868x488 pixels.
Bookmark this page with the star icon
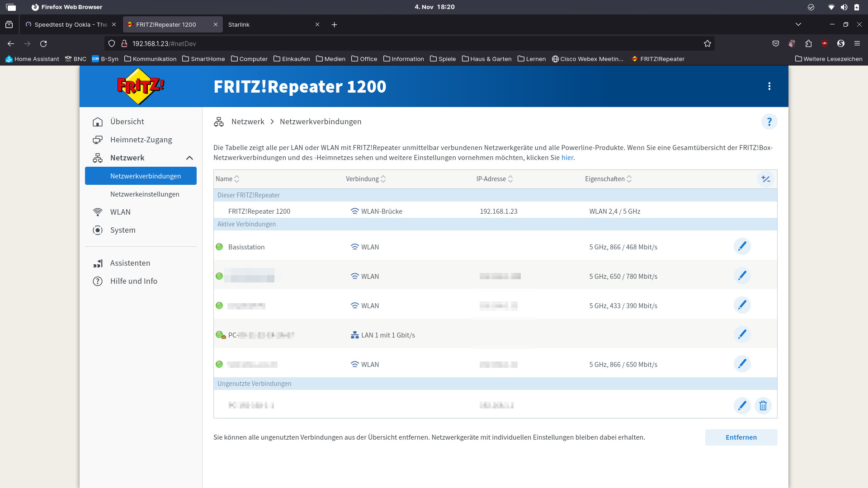pyautogui.click(x=708, y=44)
